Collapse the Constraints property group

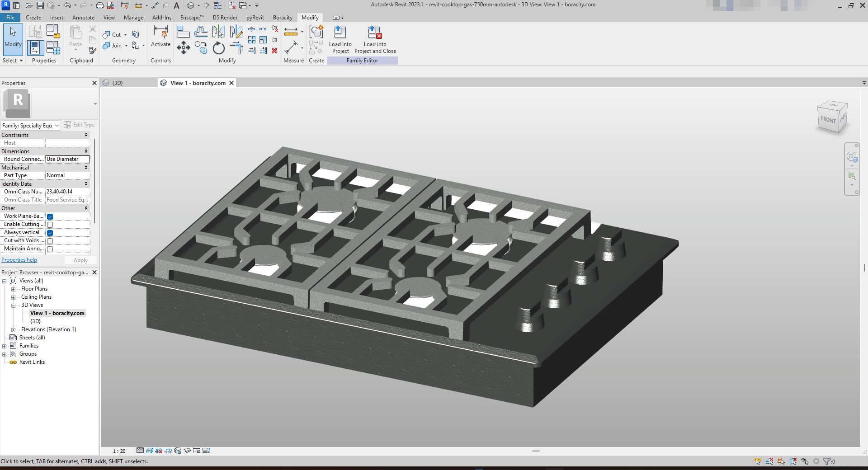tap(86, 135)
